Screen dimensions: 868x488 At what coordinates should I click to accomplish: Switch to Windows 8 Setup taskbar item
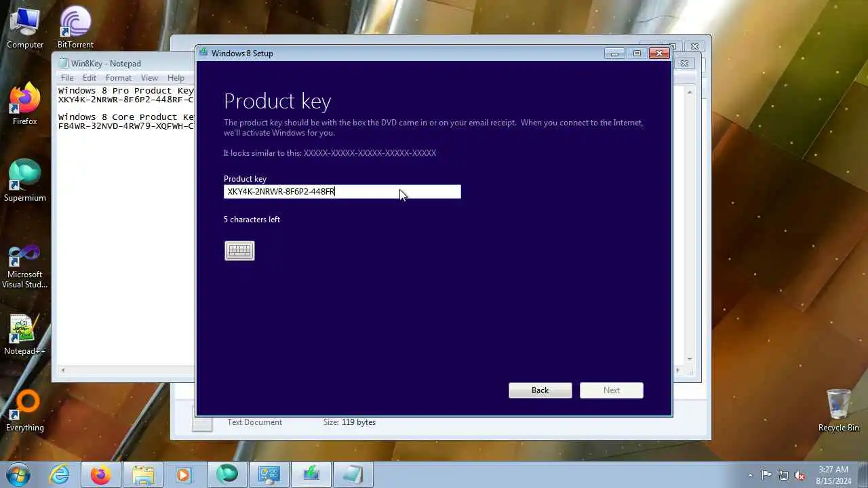point(311,474)
